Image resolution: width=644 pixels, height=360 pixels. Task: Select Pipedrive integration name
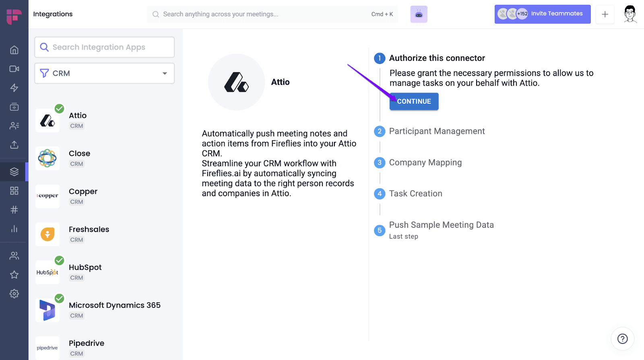[87, 343]
